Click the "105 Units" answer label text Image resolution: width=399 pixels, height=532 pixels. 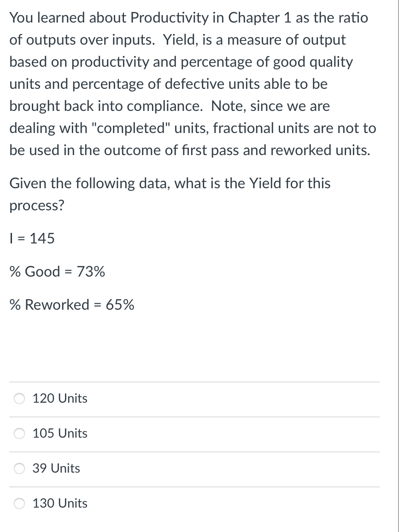pyautogui.click(x=60, y=434)
